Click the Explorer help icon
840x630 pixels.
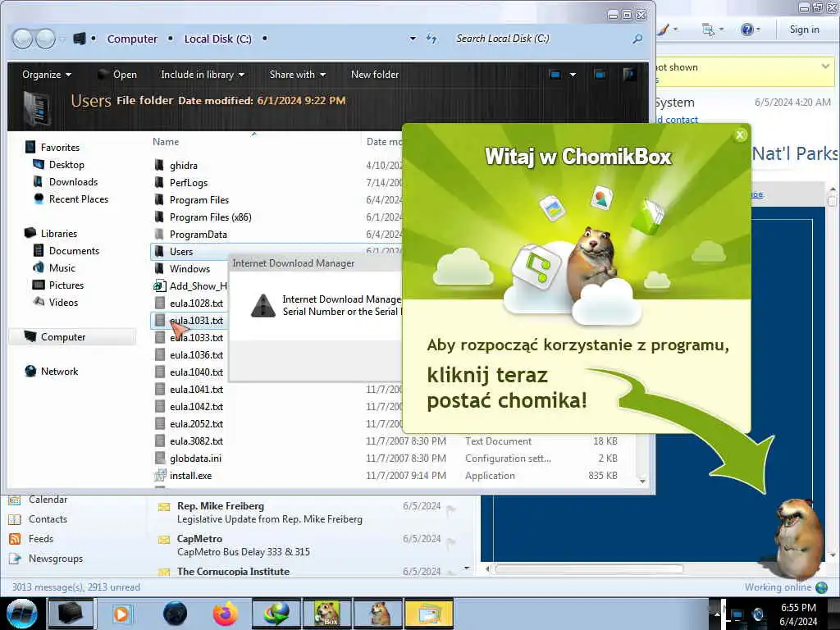pos(630,75)
